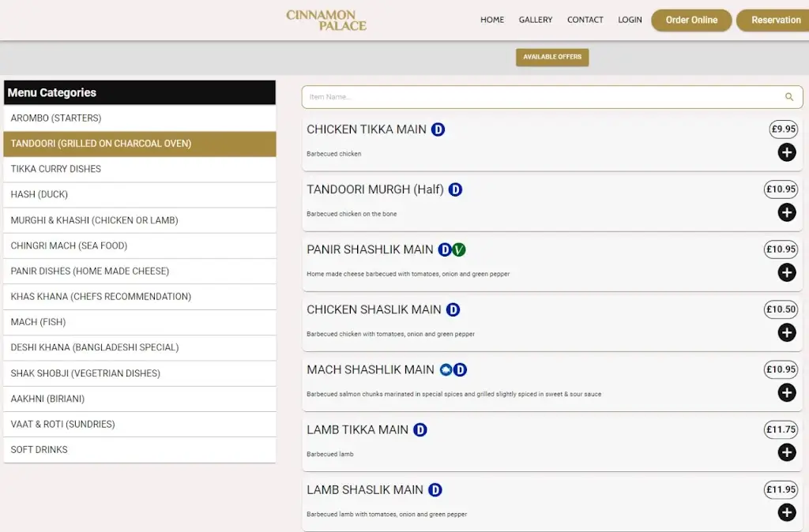
Task: Click the search magnifier icon
Action: (x=788, y=96)
